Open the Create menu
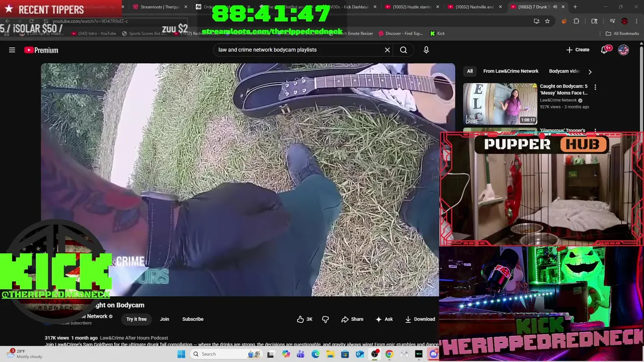The image size is (644, 362). [578, 50]
